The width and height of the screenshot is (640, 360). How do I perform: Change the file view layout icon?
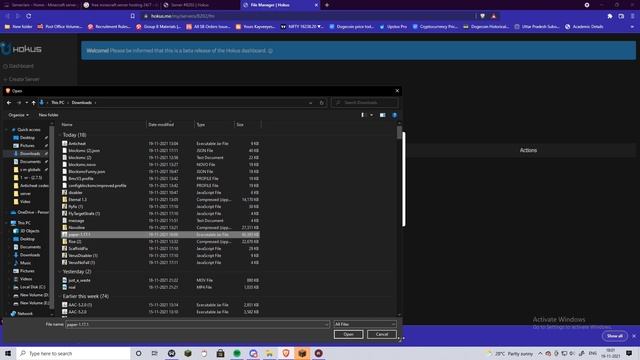(362, 115)
